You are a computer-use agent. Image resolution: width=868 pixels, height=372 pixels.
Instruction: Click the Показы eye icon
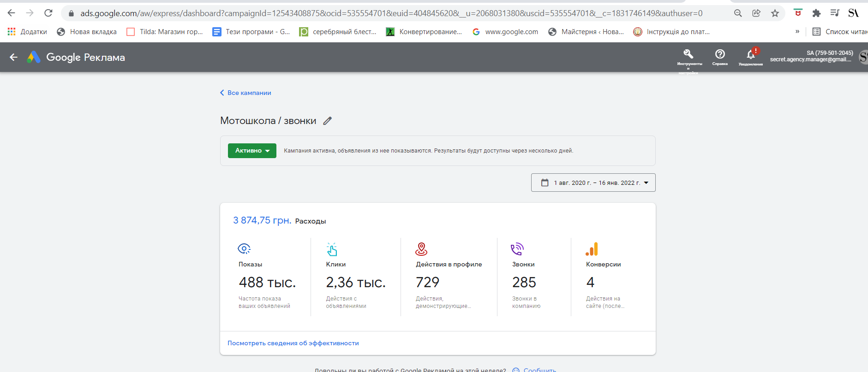(244, 249)
